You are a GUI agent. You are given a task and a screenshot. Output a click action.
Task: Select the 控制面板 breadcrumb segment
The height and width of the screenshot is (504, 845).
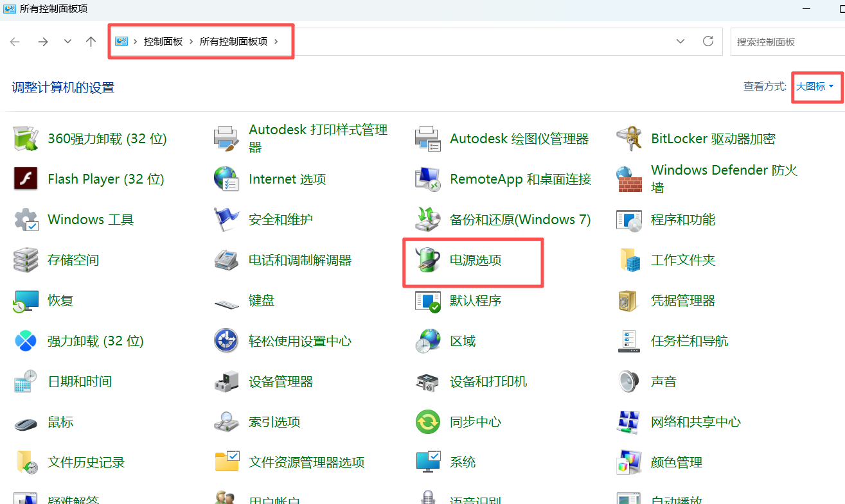(x=163, y=42)
